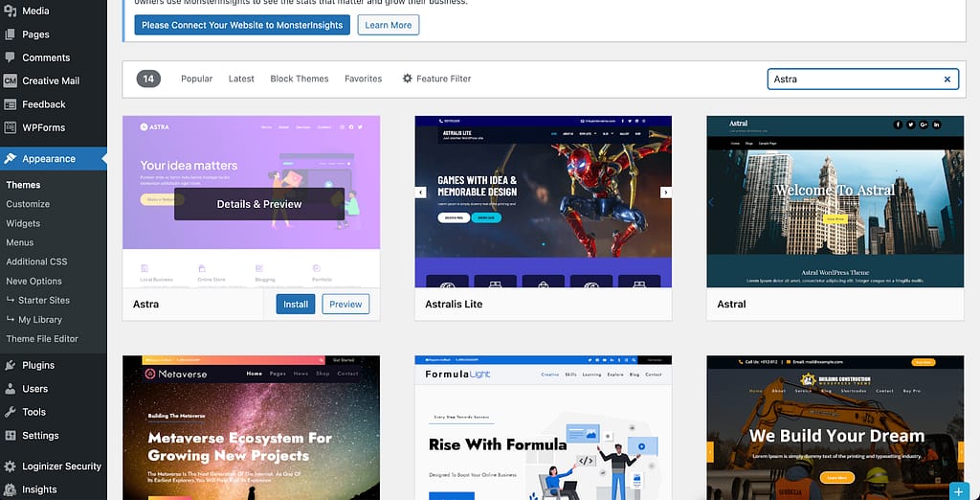Click the Users person icon
Viewport: 980px width, 500px height.
tap(10, 389)
